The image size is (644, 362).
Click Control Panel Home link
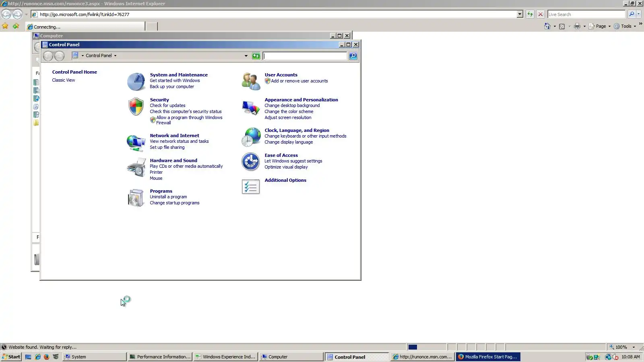(74, 72)
